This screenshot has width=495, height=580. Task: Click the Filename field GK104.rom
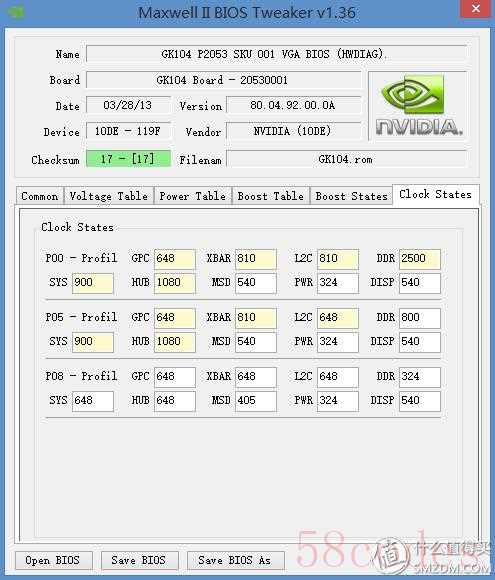click(346, 159)
